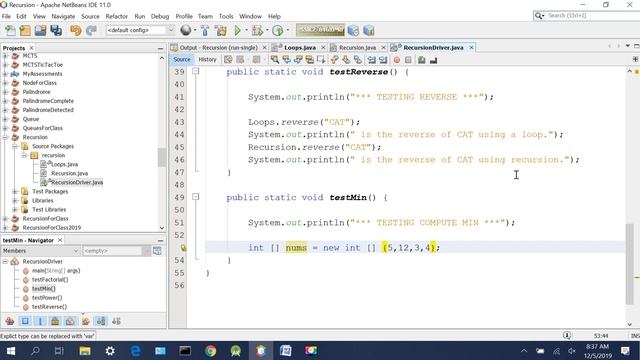Open Chrome from the Windows taskbar

pyautogui.click(x=211, y=351)
